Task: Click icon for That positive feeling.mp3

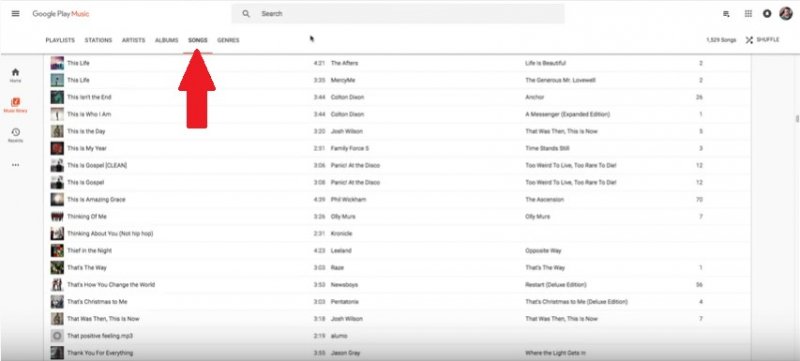Action: click(x=57, y=336)
